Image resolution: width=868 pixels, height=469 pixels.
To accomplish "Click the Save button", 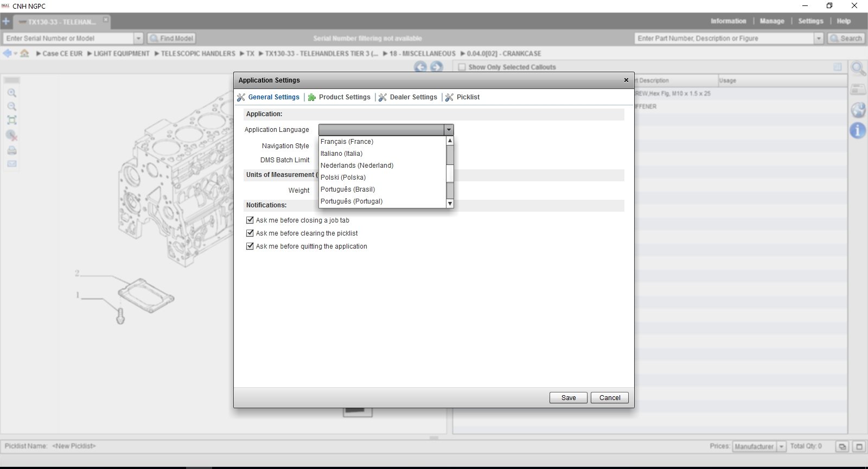I will click(569, 398).
